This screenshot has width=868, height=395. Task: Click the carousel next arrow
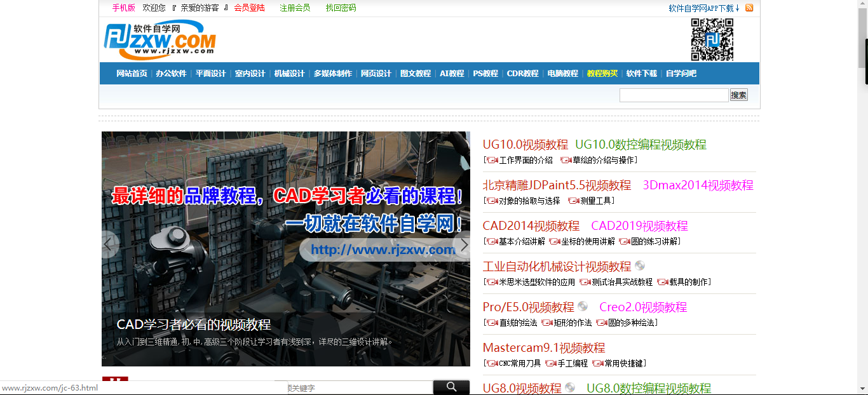(x=463, y=244)
